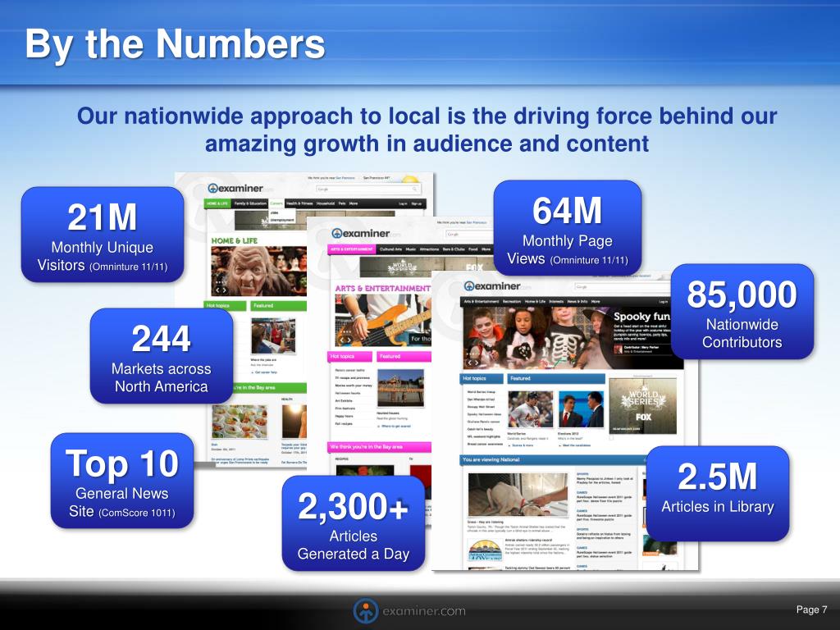Click the baseball player thumbnail under Featured
Viewport: 840px width, 630px height.
[x=531, y=409]
